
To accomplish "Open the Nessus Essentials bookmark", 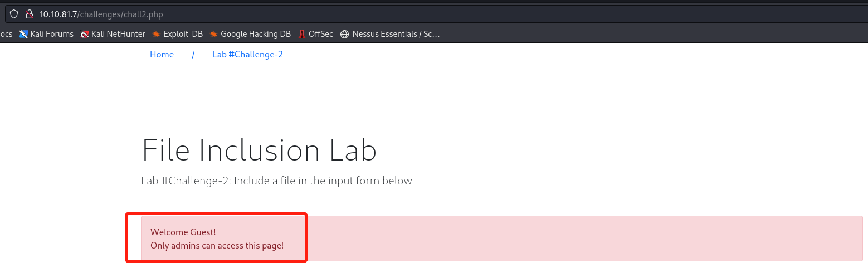I will pos(390,34).
